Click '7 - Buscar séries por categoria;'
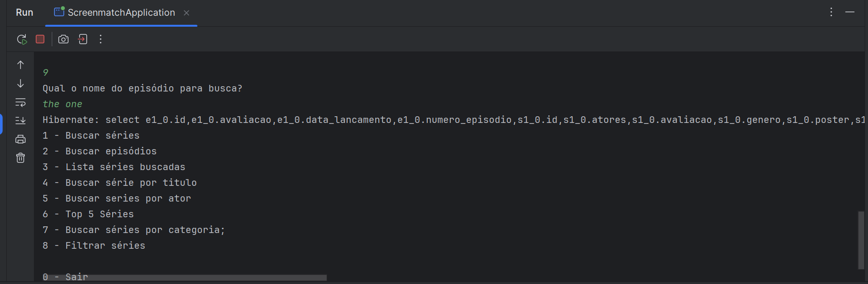The image size is (868, 284). [134, 230]
